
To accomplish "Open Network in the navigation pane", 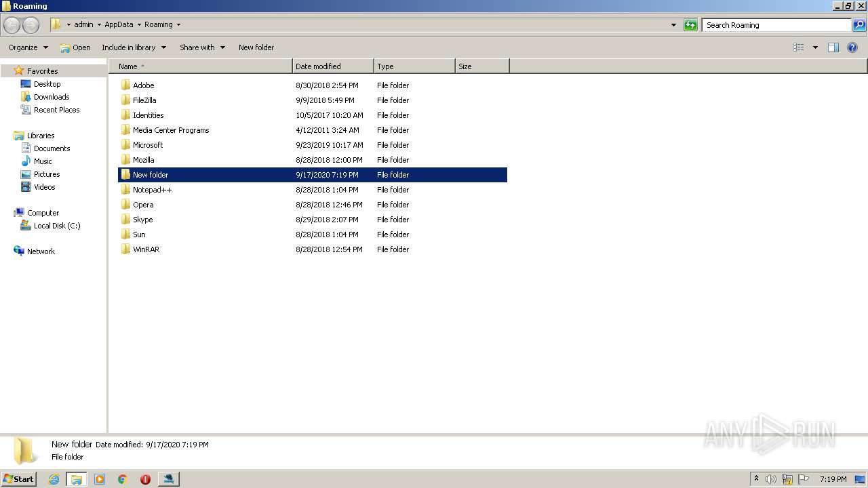I will (41, 251).
